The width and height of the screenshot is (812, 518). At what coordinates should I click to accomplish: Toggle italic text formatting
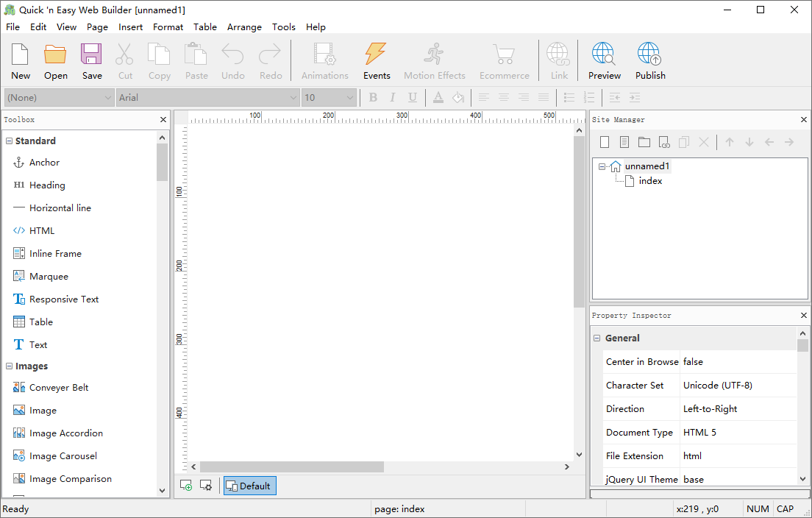click(393, 97)
